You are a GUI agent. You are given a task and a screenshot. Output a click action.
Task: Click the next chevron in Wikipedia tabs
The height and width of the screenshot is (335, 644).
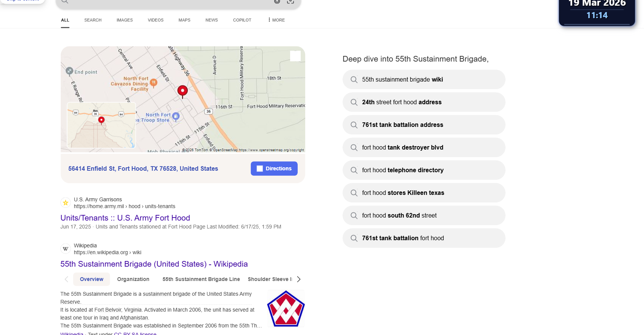299,279
